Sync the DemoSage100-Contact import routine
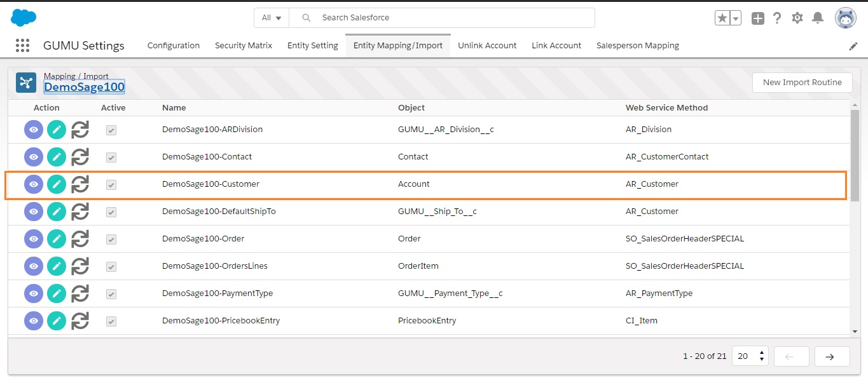The width and height of the screenshot is (868, 378). tap(79, 157)
